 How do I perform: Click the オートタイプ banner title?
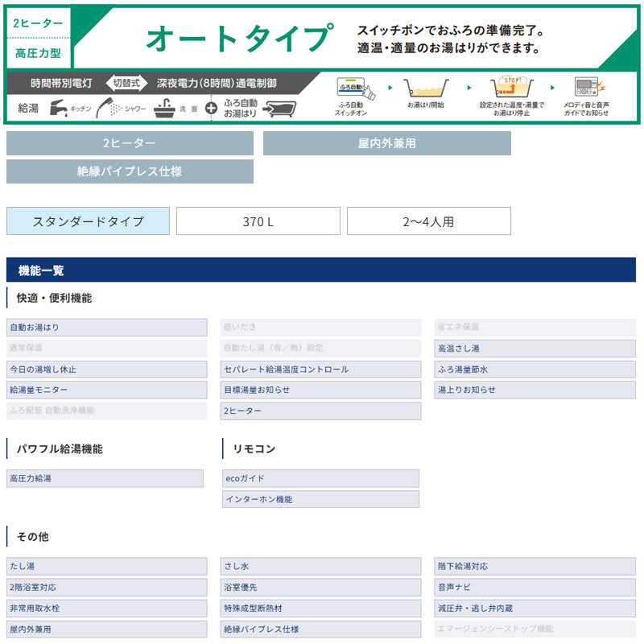[x=240, y=38]
